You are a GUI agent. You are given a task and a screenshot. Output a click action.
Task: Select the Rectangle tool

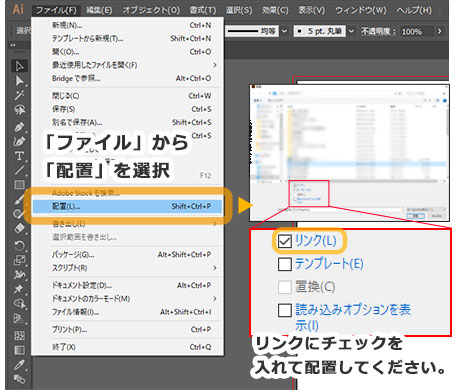(x=19, y=185)
